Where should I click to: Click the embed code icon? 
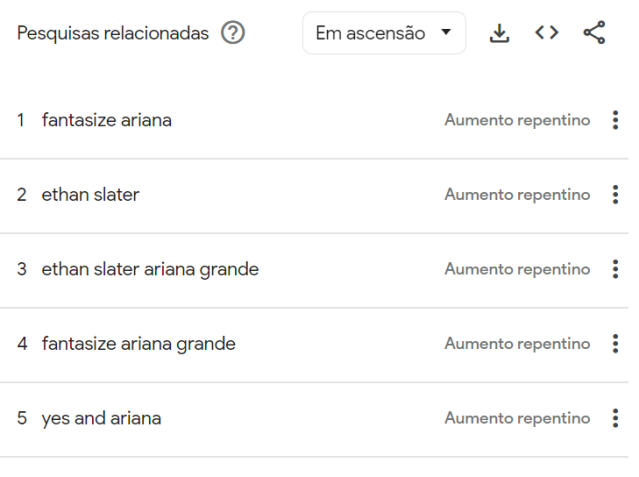pyautogui.click(x=546, y=33)
